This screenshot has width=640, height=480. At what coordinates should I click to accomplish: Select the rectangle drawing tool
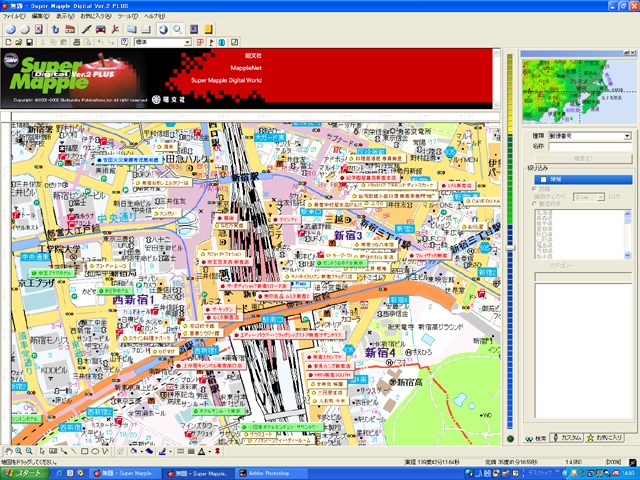click(84, 451)
